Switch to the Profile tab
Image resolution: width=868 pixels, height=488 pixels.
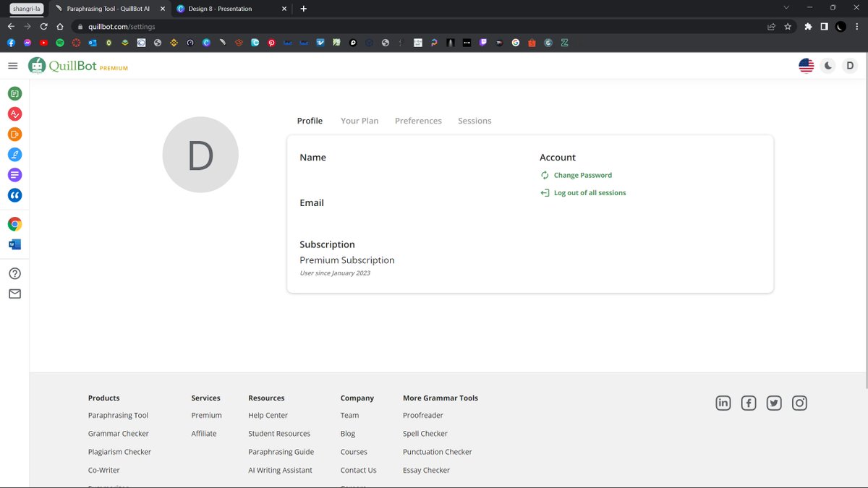[x=310, y=121]
